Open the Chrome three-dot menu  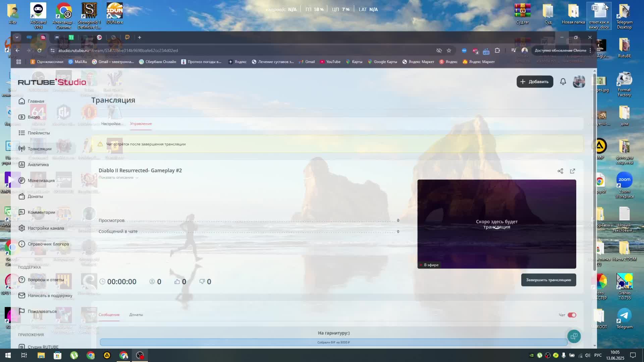tap(590, 51)
